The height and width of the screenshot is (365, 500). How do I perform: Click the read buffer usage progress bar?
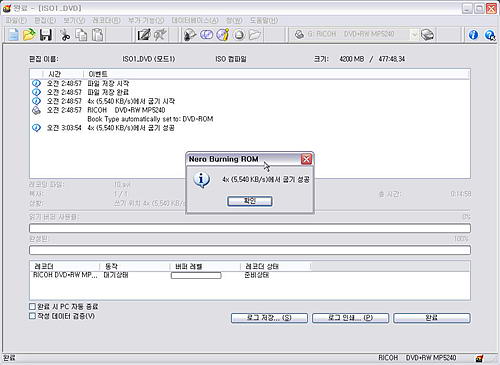coord(250,228)
